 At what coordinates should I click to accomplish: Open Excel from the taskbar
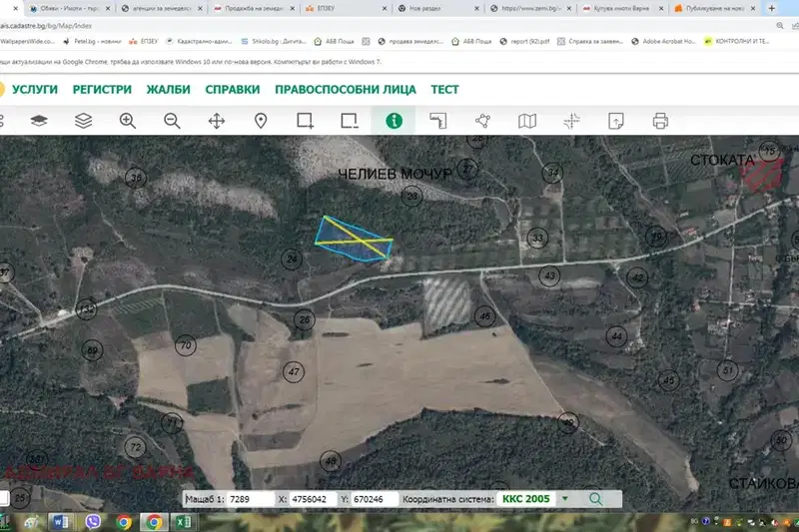point(183,522)
